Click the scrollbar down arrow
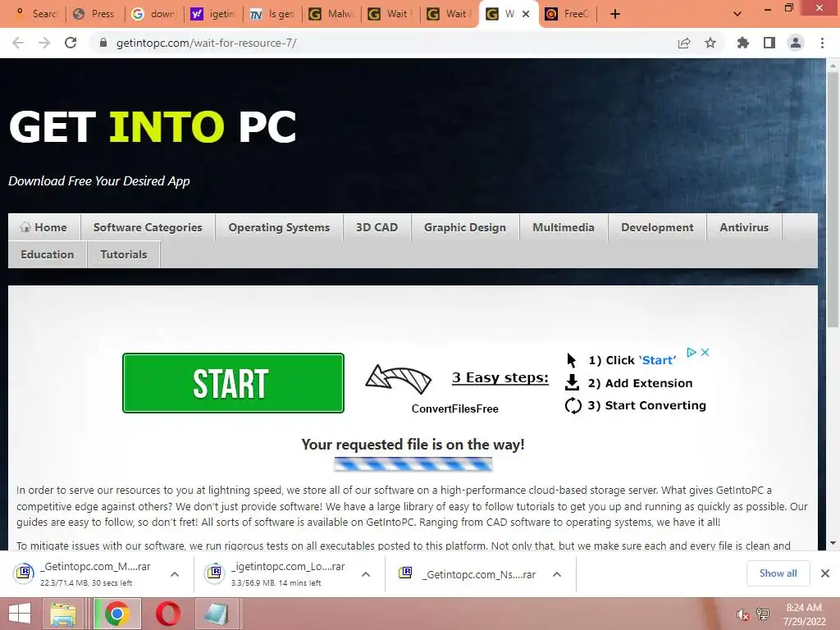This screenshot has width=840, height=630. [833, 543]
